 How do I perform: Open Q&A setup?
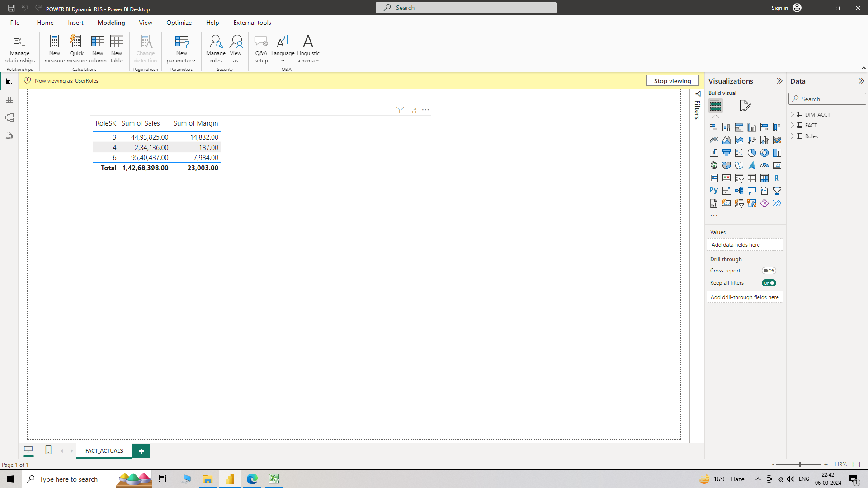(x=261, y=49)
